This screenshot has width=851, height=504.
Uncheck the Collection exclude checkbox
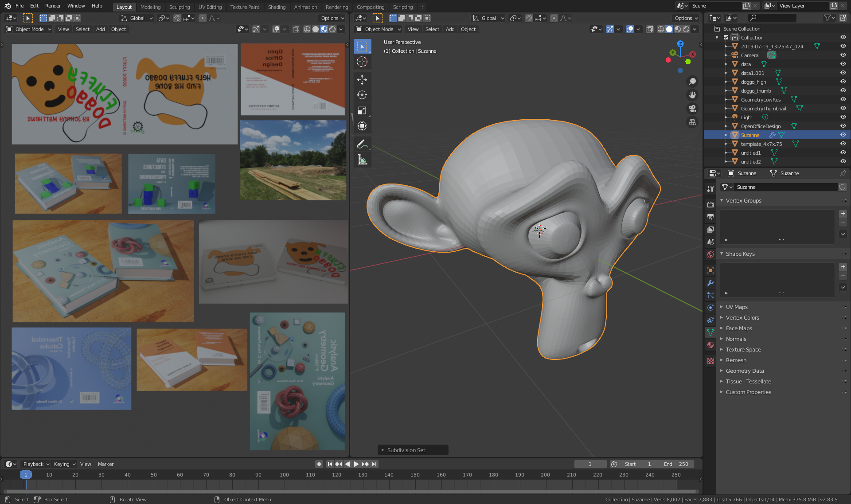(x=726, y=37)
